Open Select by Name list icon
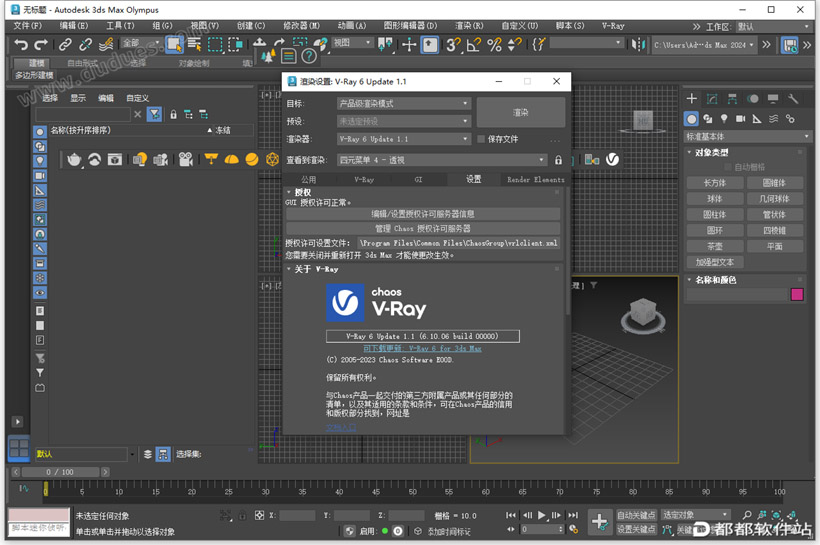The height and width of the screenshot is (545, 820). (195, 44)
